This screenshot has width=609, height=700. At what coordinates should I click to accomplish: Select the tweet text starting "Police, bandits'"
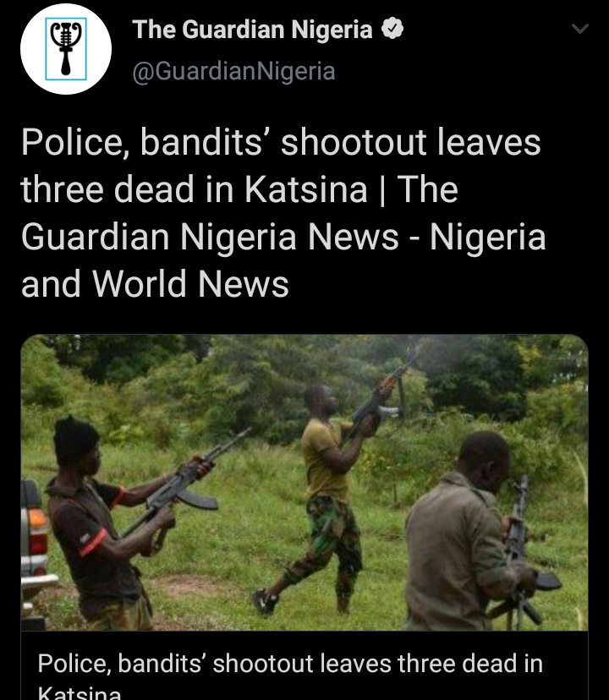pyautogui.click(x=283, y=212)
